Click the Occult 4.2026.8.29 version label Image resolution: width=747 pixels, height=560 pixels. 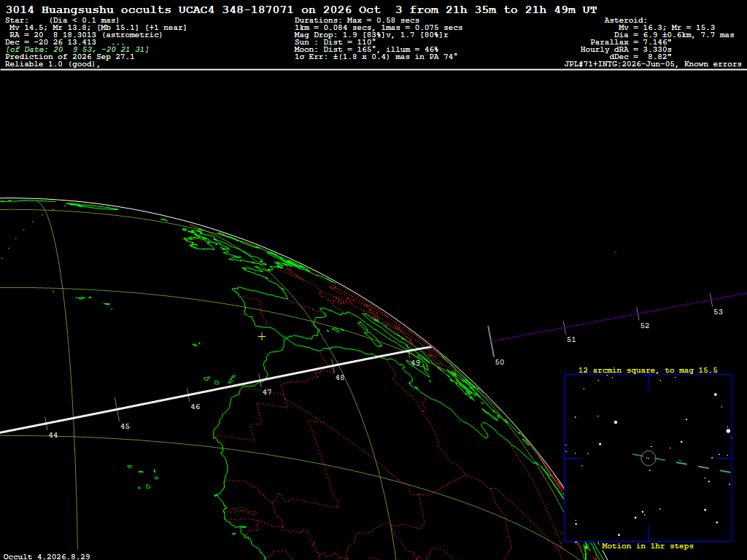coord(47,556)
